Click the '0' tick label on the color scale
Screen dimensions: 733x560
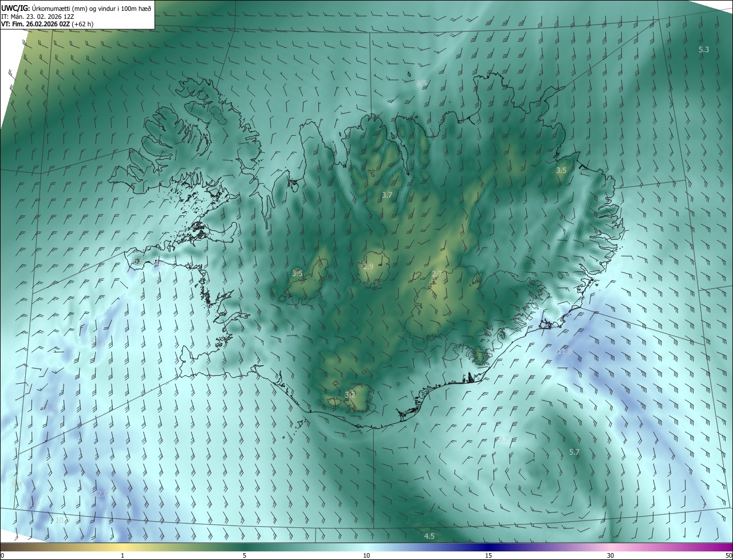click(x=2, y=555)
